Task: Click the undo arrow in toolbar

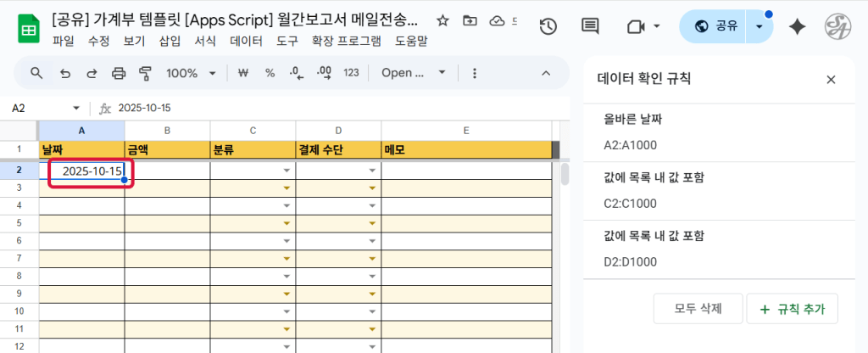Action: pyautogui.click(x=65, y=73)
